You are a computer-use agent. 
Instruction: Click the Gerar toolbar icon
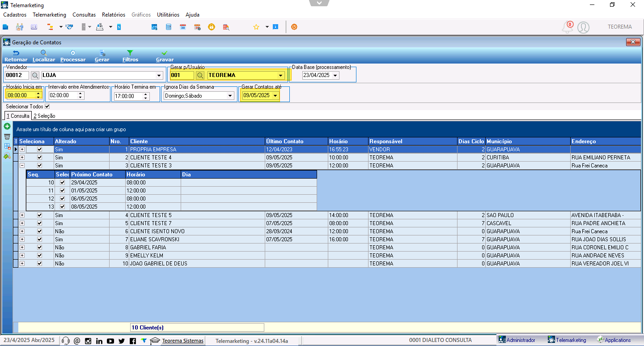click(x=102, y=53)
